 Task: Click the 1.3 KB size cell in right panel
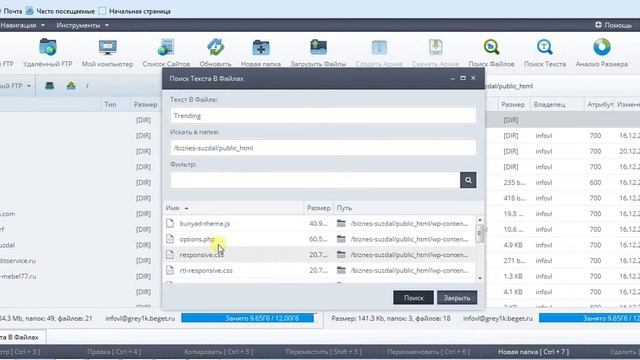(x=513, y=276)
